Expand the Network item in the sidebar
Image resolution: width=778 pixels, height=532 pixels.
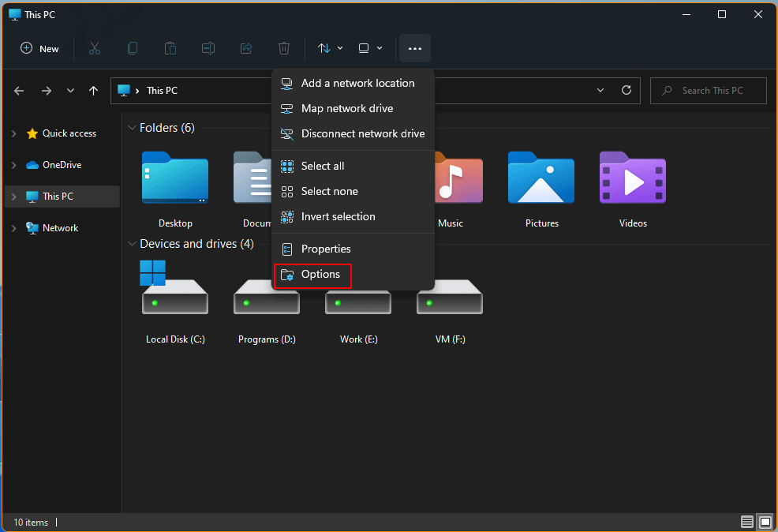[14, 227]
